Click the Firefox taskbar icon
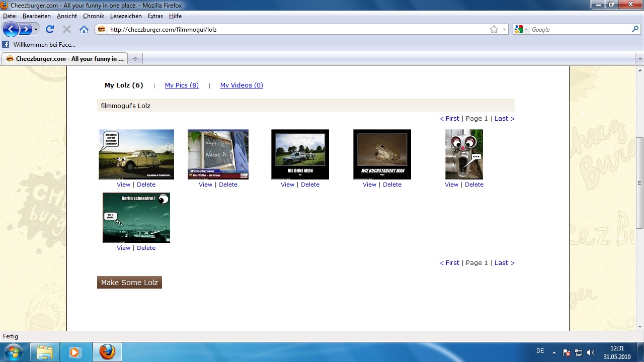 [107, 352]
